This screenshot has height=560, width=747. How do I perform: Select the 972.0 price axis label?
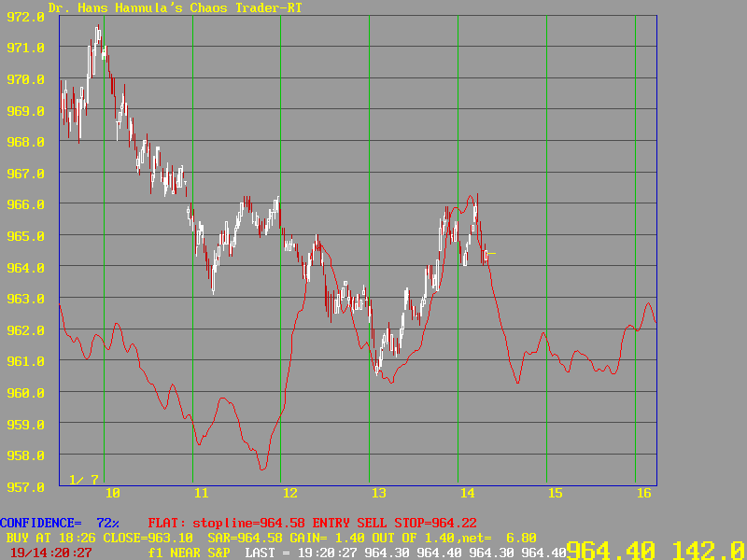(25, 17)
